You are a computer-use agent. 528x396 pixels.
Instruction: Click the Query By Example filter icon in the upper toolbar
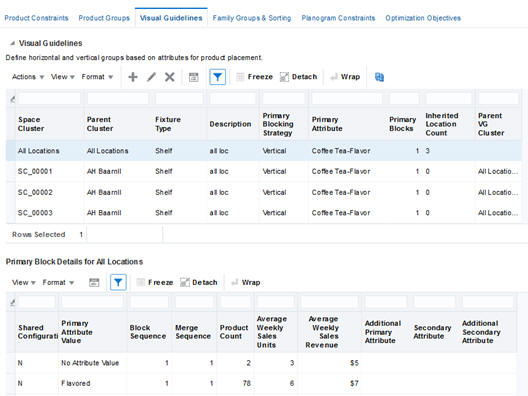click(218, 77)
